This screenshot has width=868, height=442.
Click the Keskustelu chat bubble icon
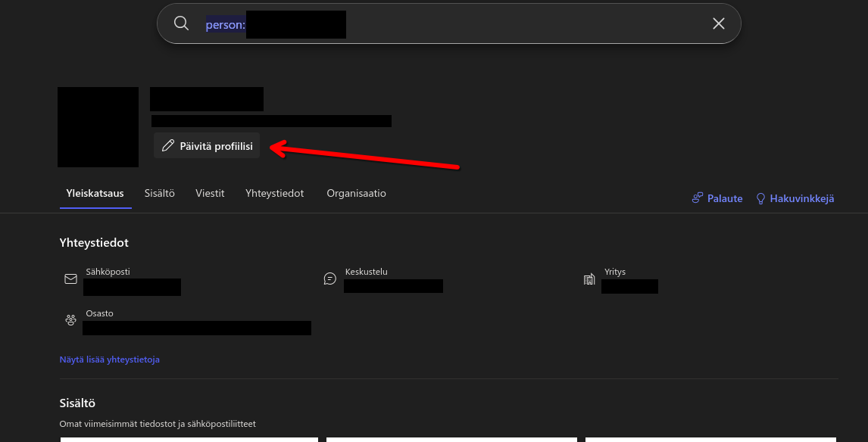(x=330, y=279)
